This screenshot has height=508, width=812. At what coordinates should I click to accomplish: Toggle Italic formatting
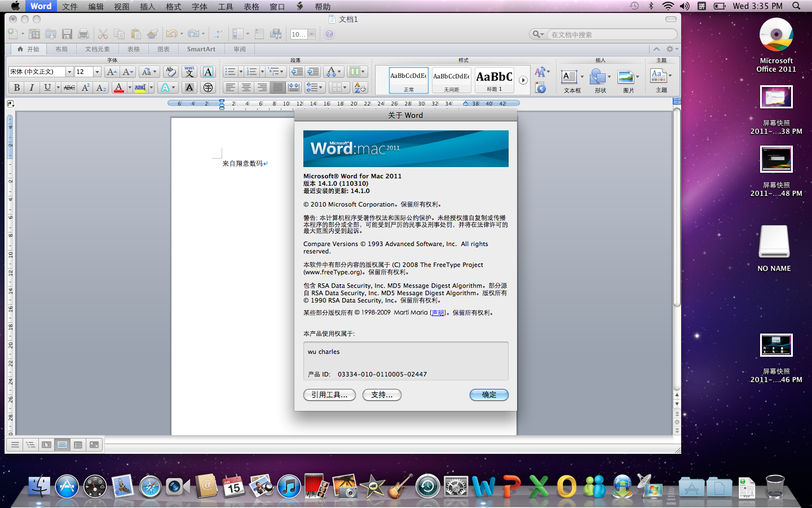32,87
